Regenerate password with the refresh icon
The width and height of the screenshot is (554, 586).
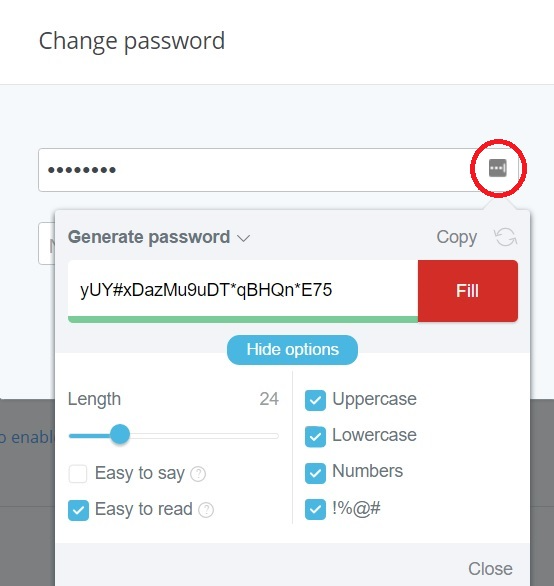[505, 237]
